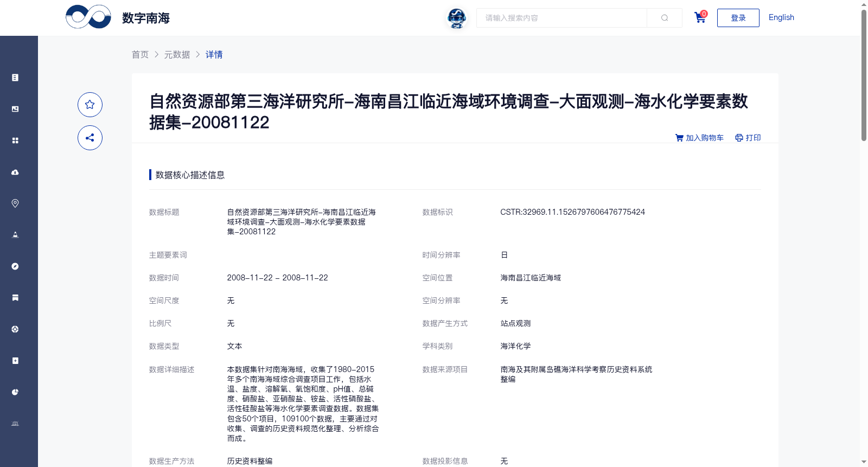
Task: Click the 登录 login button
Action: 738,18
